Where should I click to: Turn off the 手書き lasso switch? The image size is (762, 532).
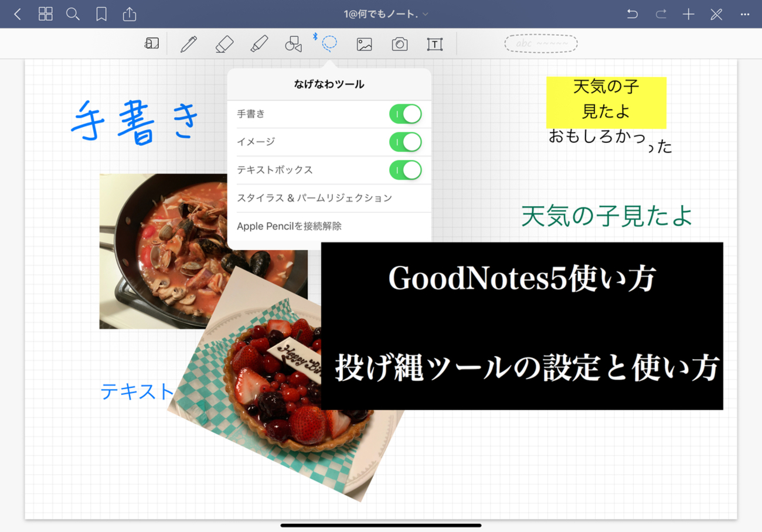click(x=406, y=114)
